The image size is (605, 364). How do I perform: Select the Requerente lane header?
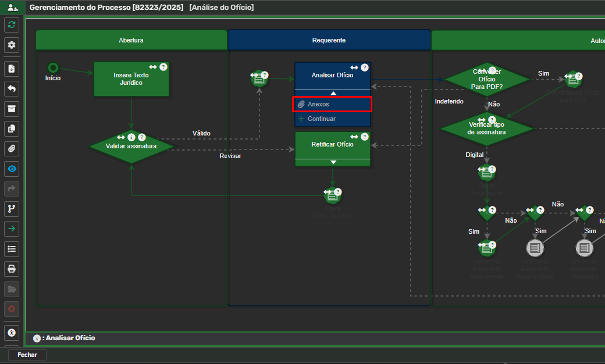pyautogui.click(x=329, y=40)
